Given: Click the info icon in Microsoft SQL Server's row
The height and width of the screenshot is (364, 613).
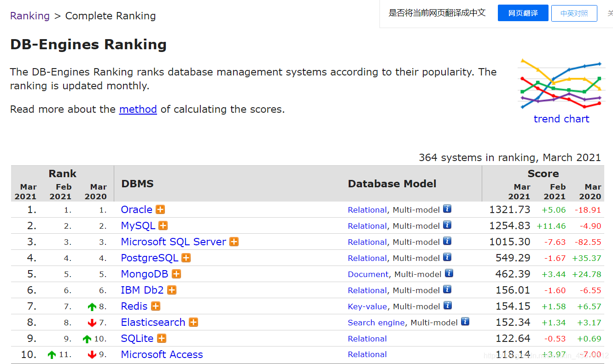Looking at the screenshot, I should click(447, 241).
